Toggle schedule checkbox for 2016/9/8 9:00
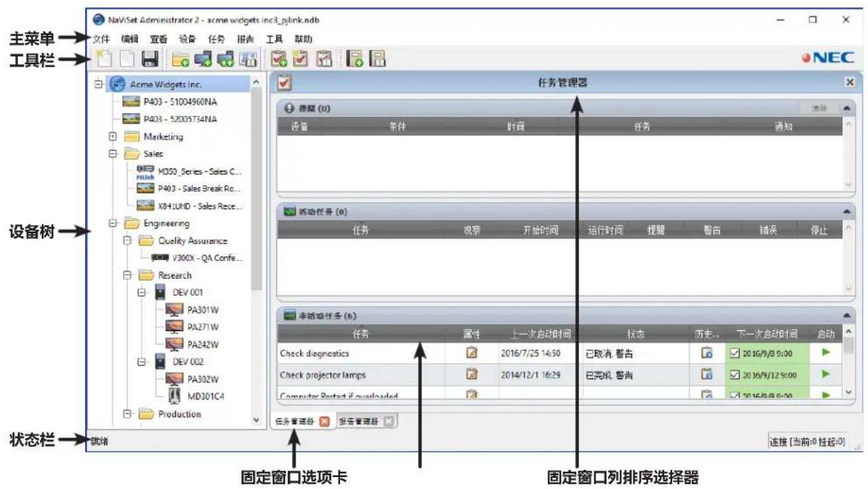This screenshot has width=868, height=489. (x=735, y=354)
